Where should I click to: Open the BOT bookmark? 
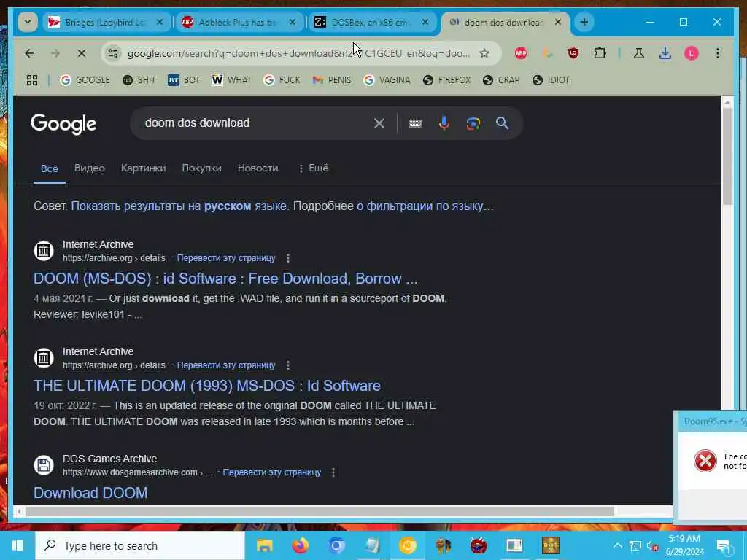tap(184, 80)
